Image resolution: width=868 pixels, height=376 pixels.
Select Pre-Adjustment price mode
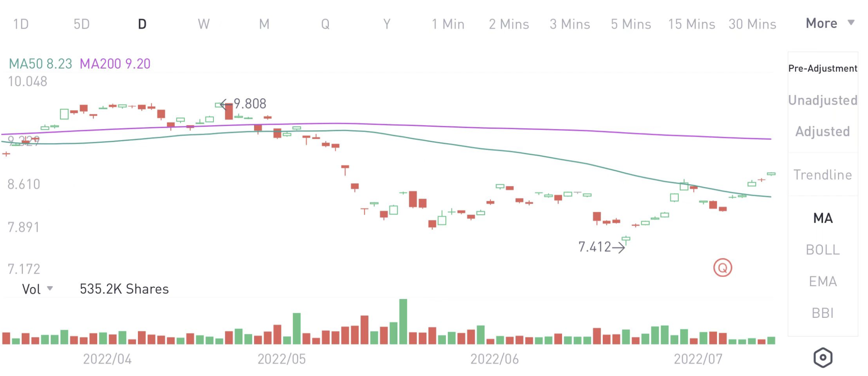823,69
